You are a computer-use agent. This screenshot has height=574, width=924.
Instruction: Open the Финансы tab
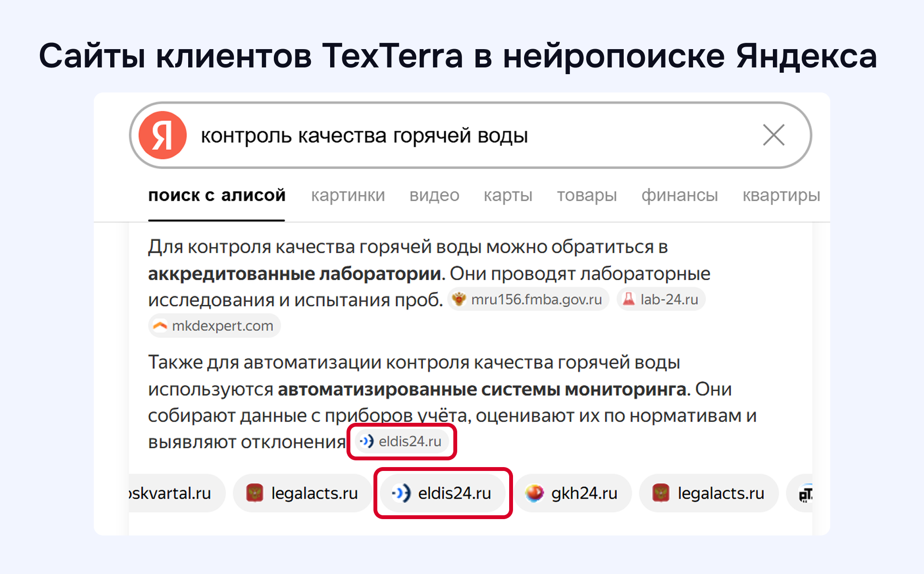[x=679, y=196]
